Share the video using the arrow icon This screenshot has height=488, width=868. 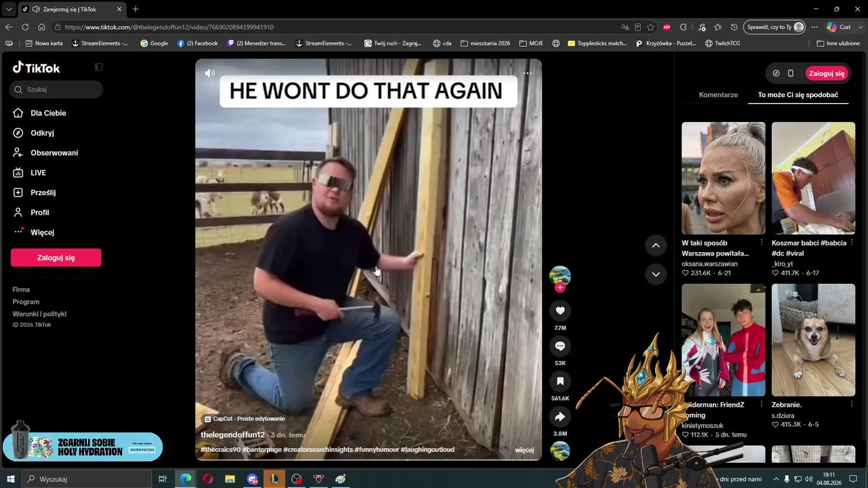pyautogui.click(x=560, y=416)
